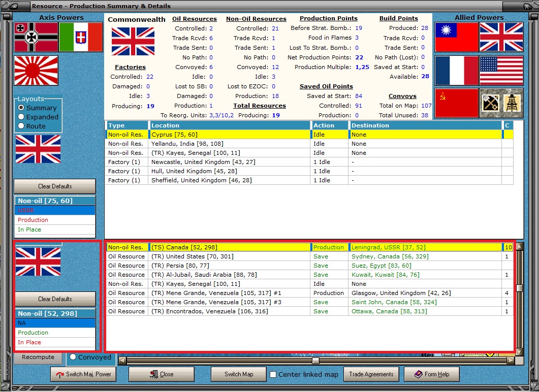
Task: Click the horizontal scrollbar right arrow
Action: 511,361
